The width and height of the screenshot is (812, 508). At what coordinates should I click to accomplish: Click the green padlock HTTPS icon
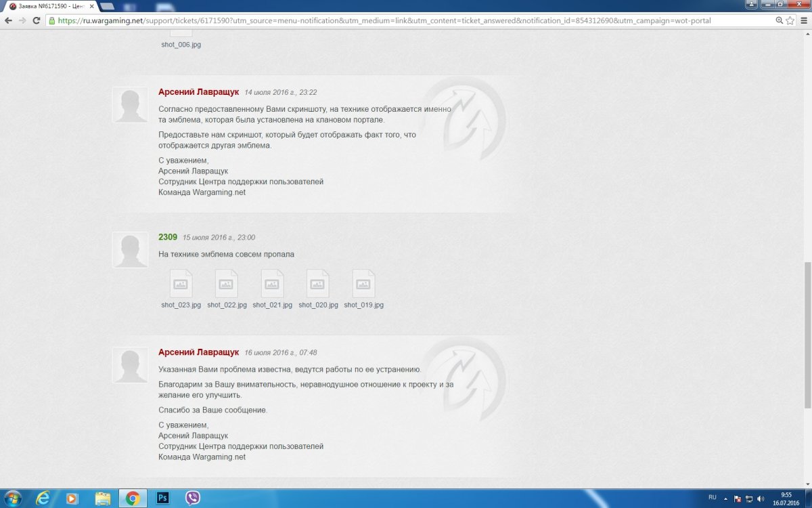point(52,20)
